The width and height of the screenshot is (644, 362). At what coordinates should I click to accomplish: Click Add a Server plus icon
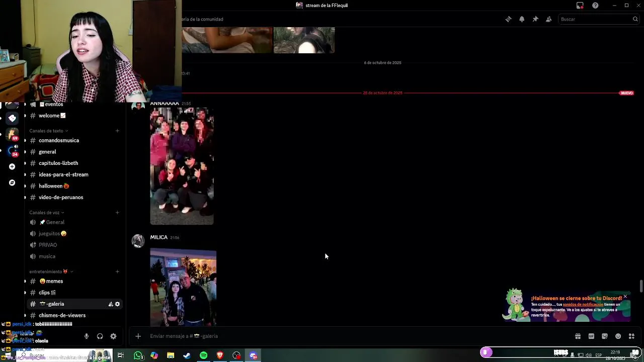12,166
